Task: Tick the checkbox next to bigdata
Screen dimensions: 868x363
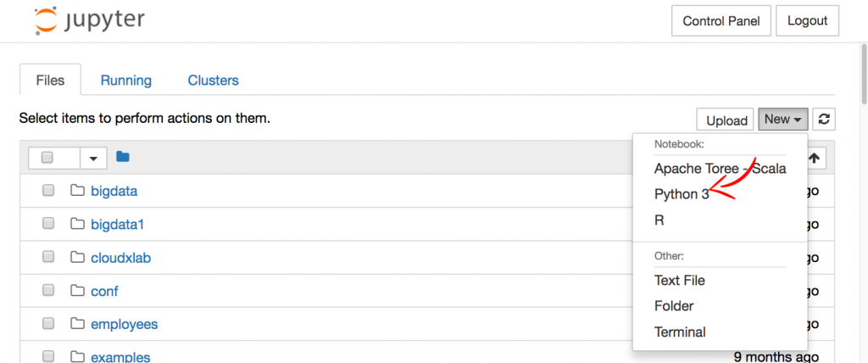Action: 48,191
